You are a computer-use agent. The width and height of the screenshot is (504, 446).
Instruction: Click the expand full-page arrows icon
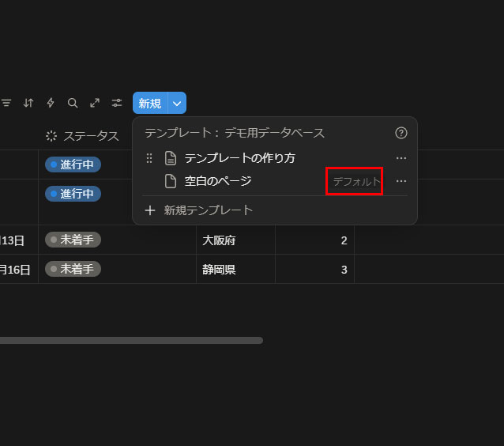coord(95,103)
